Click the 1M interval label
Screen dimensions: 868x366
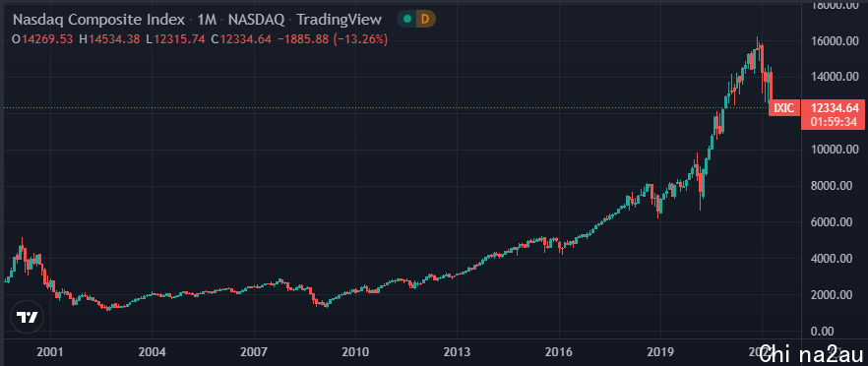point(207,20)
